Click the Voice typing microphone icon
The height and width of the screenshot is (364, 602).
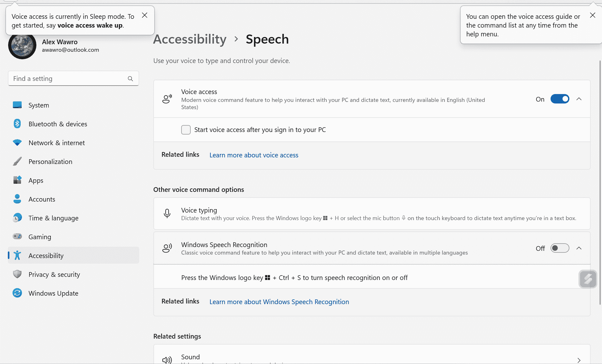[x=167, y=214]
